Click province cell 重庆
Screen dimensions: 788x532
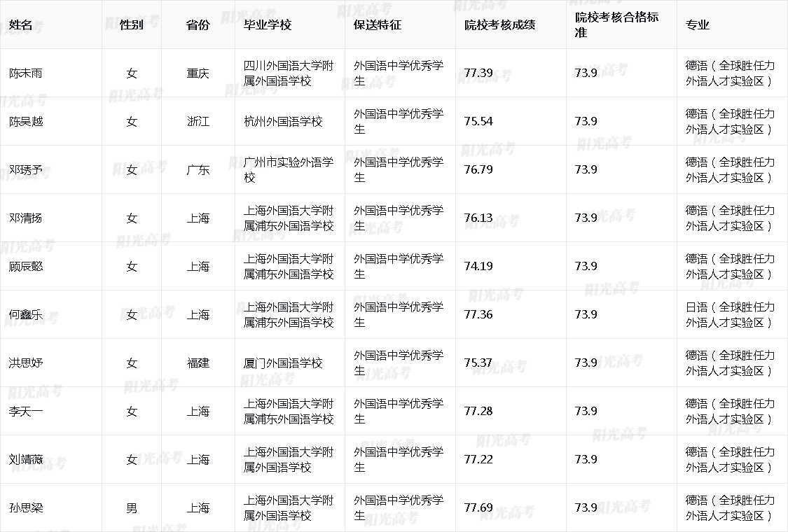(198, 73)
